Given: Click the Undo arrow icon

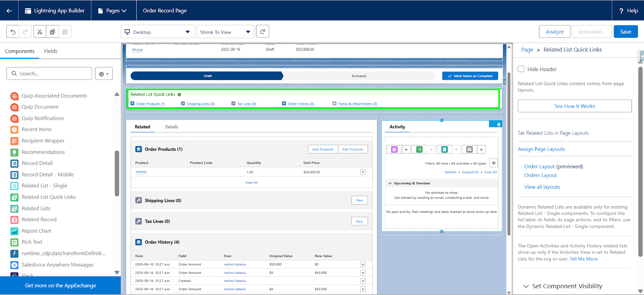Looking at the screenshot, I should pos(13,32).
